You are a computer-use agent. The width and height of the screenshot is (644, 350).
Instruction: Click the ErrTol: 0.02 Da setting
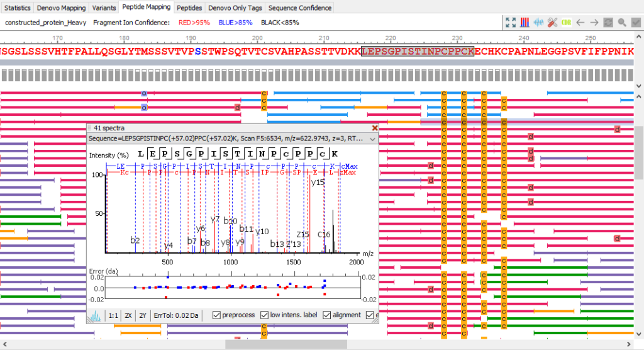click(176, 315)
